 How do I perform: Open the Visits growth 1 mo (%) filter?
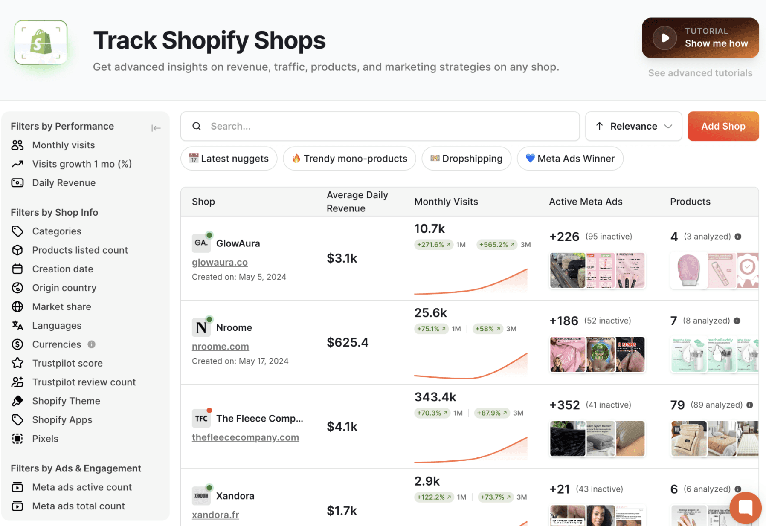(x=82, y=164)
